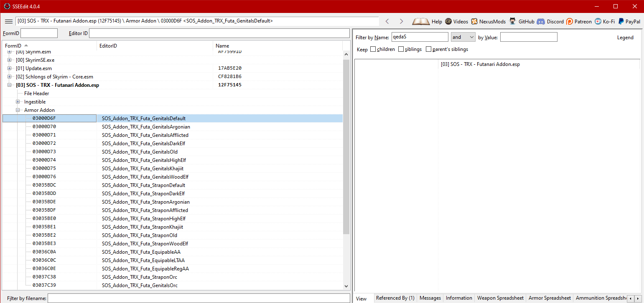Viewport: 644px width, 303px height.
Task: Click the Legend button
Action: [x=625, y=37]
